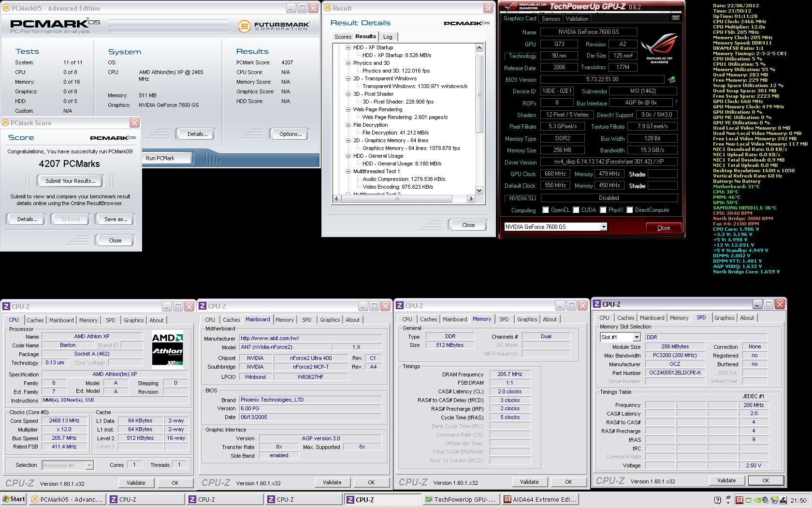The height and width of the screenshot is (508, 812).
Task: Click the Futuremark Corporation logo
Action: point(274,25)
